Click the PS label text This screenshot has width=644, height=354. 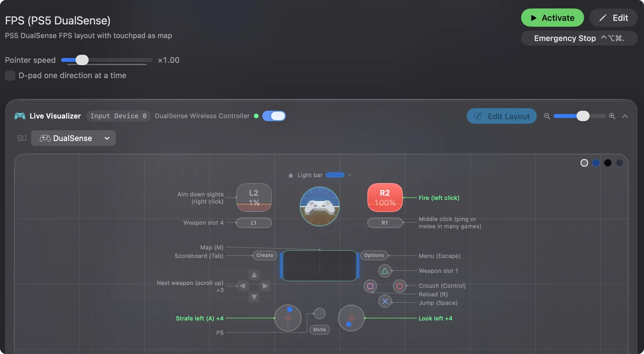click(x=220, y=332)
